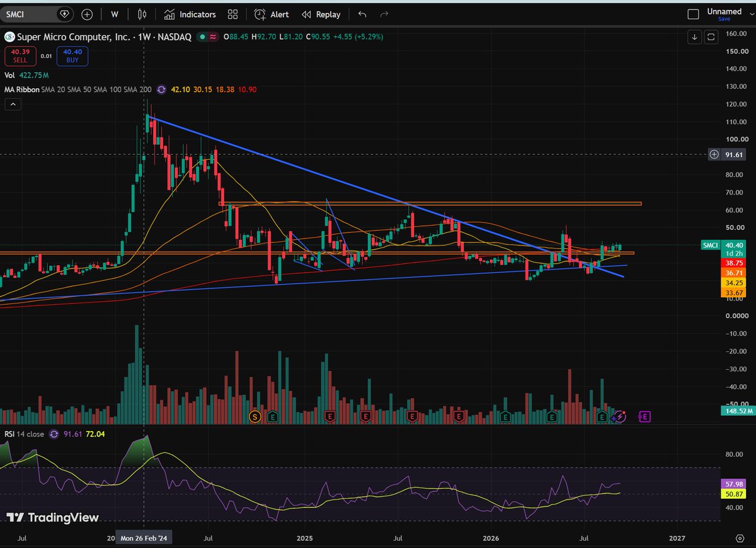Screen dimensions: 756x548
Task: Click the TradingView logo
Action: point(53,517)
